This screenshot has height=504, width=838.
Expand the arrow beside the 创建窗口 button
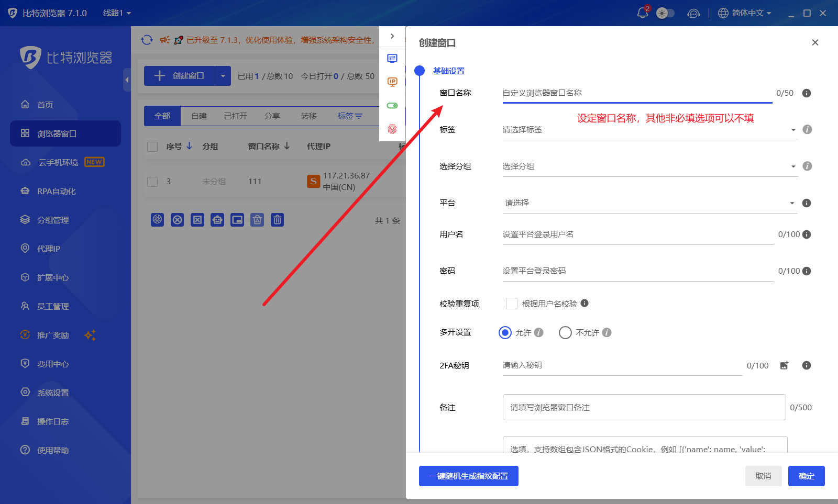tap(223, 76)
